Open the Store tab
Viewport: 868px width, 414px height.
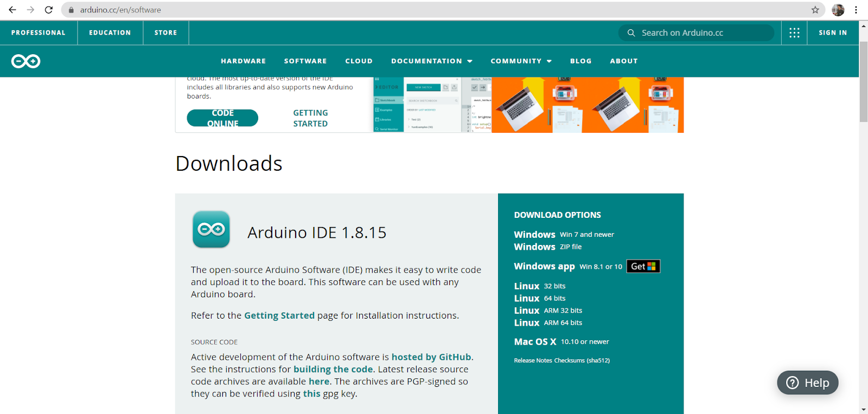166,33
